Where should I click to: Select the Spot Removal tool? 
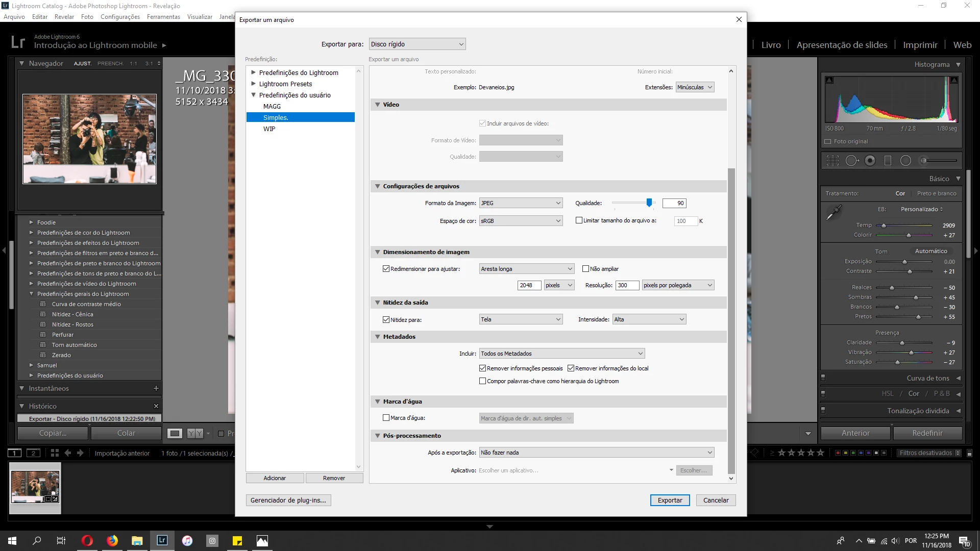[x=851, y=161]
